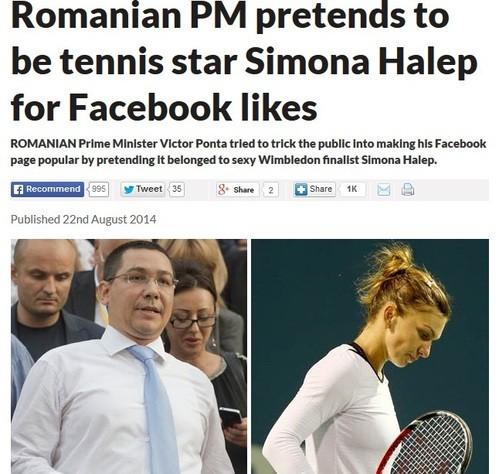Click the 1K share count bubble
498x474 pixels.
pyautogui.click(x=352, y=189)
